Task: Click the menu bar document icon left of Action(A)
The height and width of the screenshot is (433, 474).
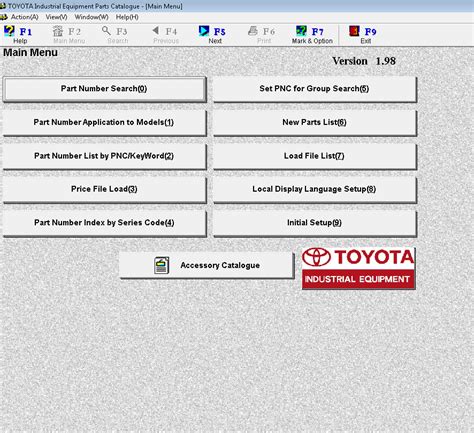Action: pyautogui.click(x=4, y=17)
